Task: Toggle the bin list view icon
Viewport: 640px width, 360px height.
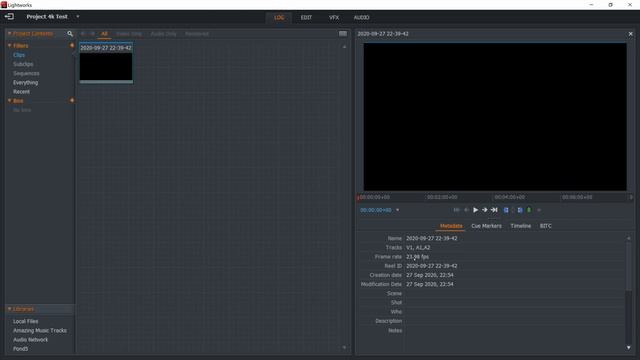Action: point(343,33)
